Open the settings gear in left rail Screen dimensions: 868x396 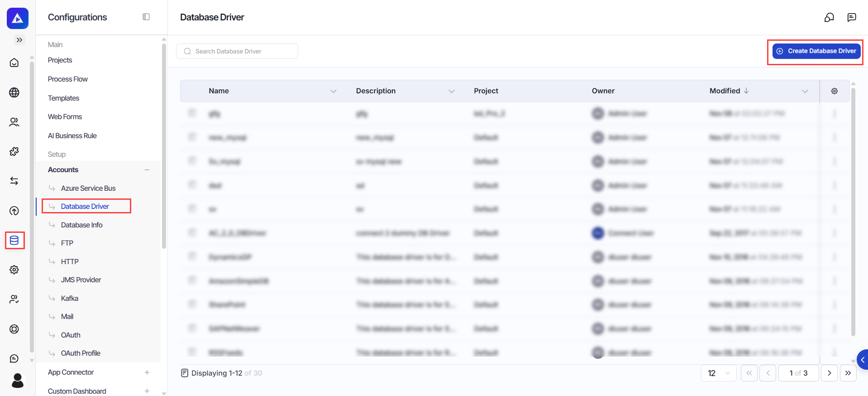pos(14,270)
